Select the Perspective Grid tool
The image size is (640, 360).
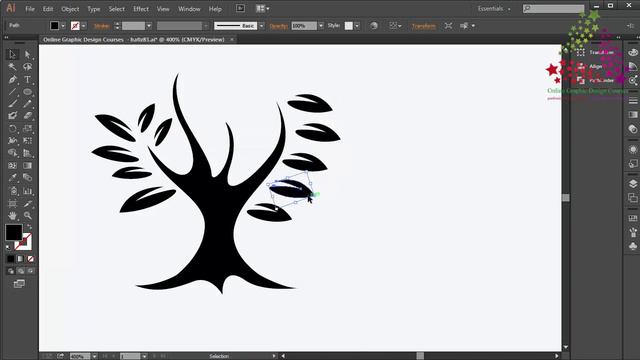[27, 153]
